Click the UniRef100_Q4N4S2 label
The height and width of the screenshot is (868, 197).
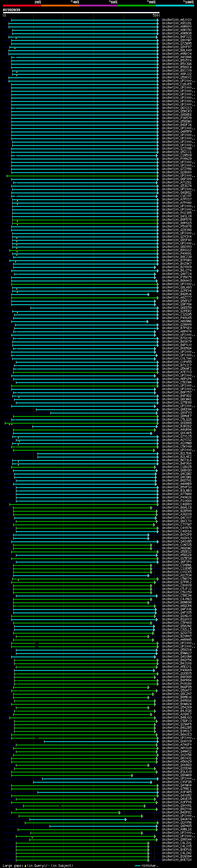coord(177,751)
